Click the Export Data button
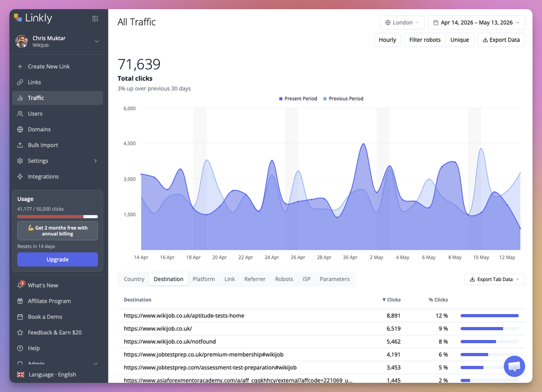The height and width of the screenshot is (392, 542). click(x=501, y=40)
